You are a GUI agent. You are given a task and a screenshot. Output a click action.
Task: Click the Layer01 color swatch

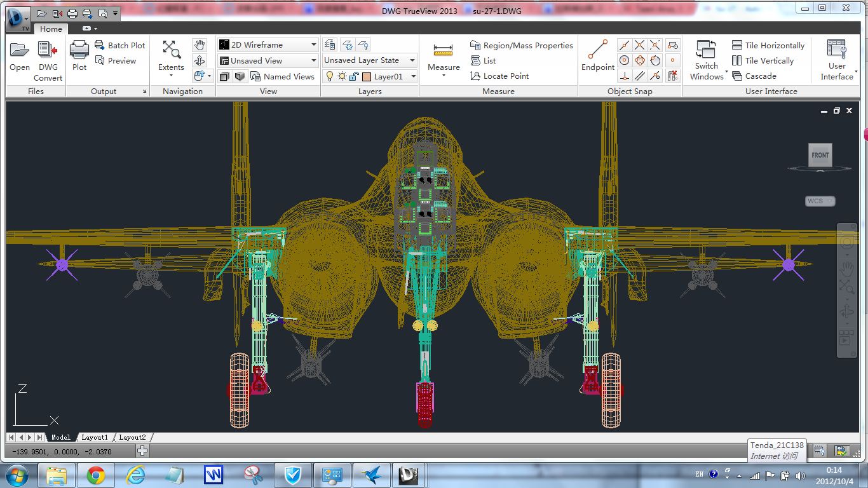pos(367,76)
